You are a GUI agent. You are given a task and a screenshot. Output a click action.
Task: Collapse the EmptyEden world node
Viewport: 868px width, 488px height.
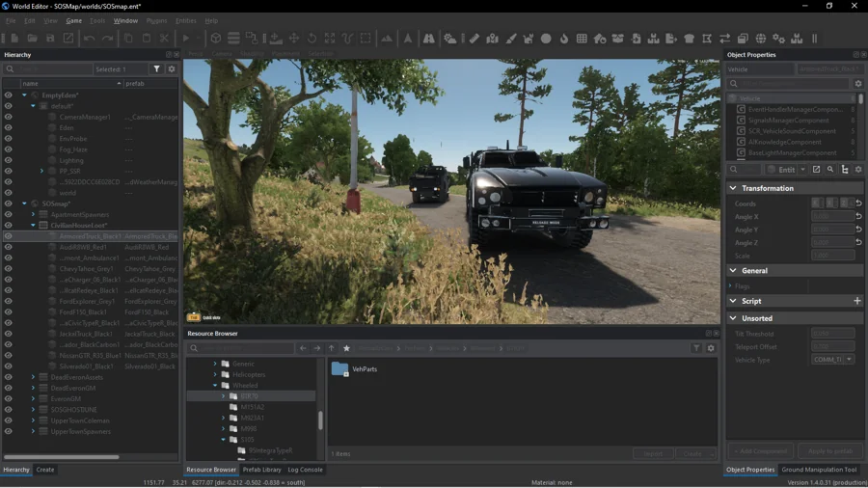click(x=24, y=95)
